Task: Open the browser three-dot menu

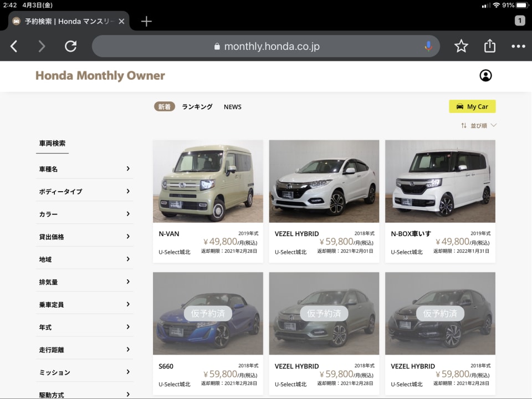Action: point(518,46)
